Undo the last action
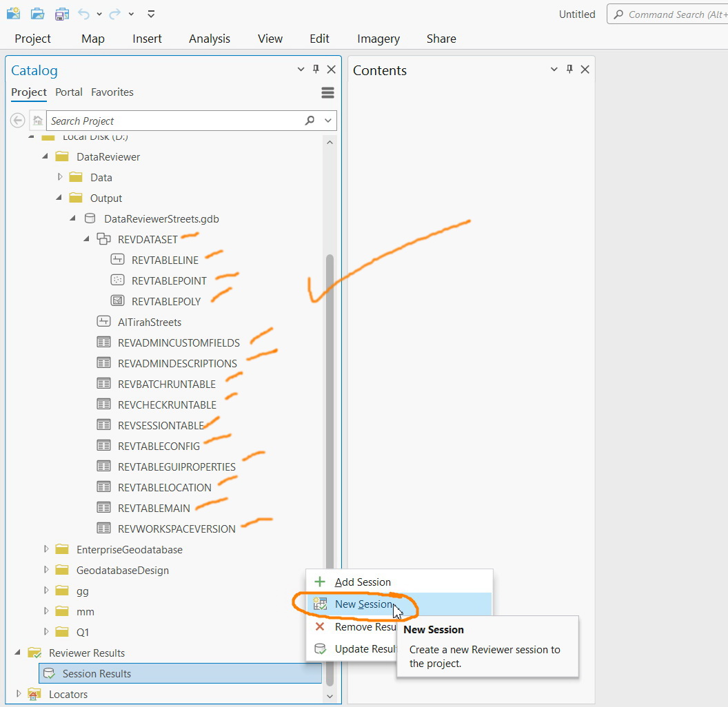Screen dimensions: 728x707 pyautogui.click(x=83, y=13)
